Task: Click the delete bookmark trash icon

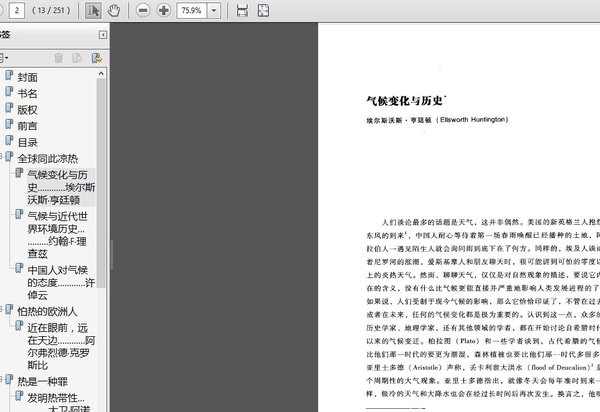Action: click(58, 58)
